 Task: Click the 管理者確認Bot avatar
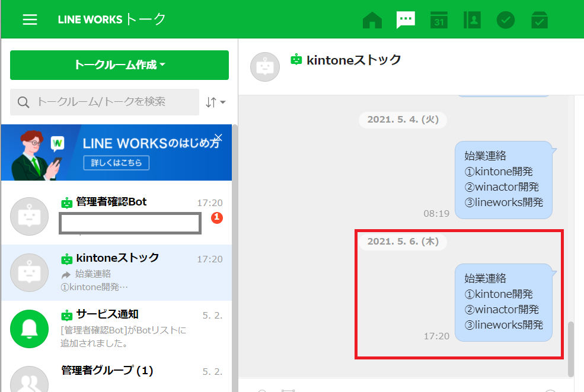click(30, 217)
